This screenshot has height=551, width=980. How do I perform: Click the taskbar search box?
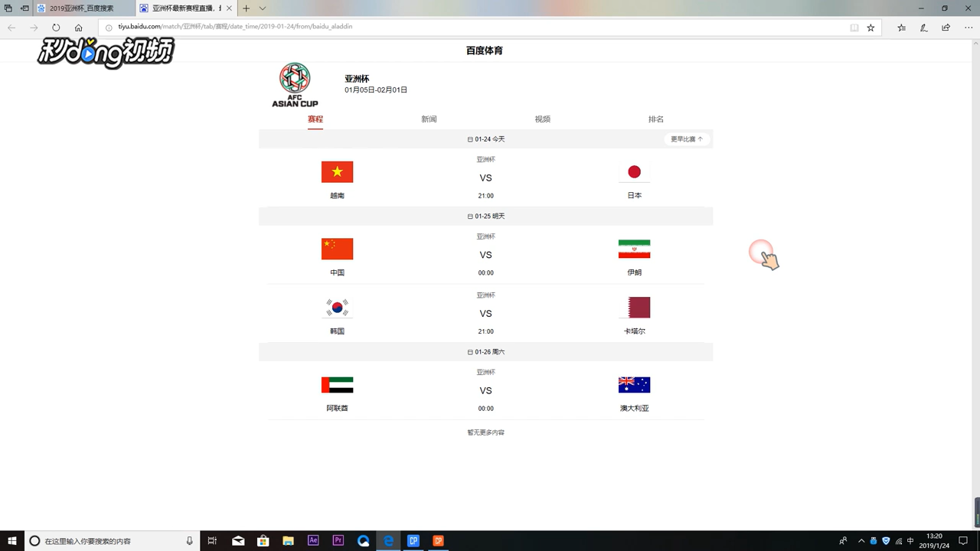[x=113, y=541]
